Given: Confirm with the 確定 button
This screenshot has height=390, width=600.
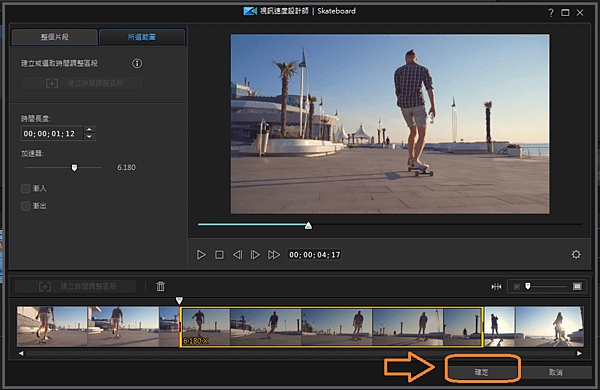Looking at the screenshot, I should [482, 372].
